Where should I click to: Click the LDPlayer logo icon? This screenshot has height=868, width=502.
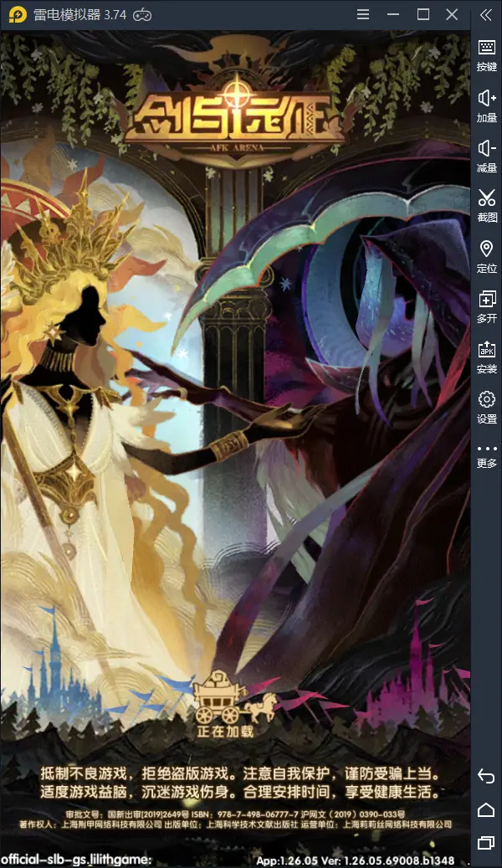[18, 15]
